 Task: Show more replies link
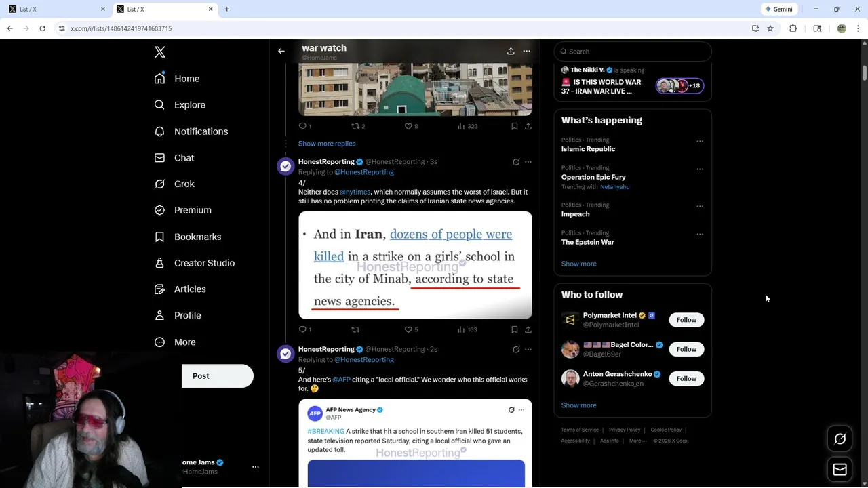tap(327, 144)
